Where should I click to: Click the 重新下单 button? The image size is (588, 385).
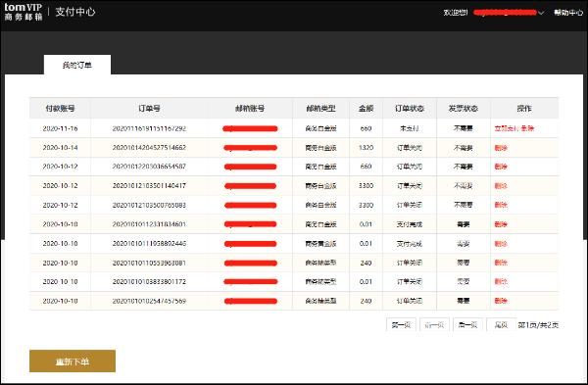pos(73,361)
